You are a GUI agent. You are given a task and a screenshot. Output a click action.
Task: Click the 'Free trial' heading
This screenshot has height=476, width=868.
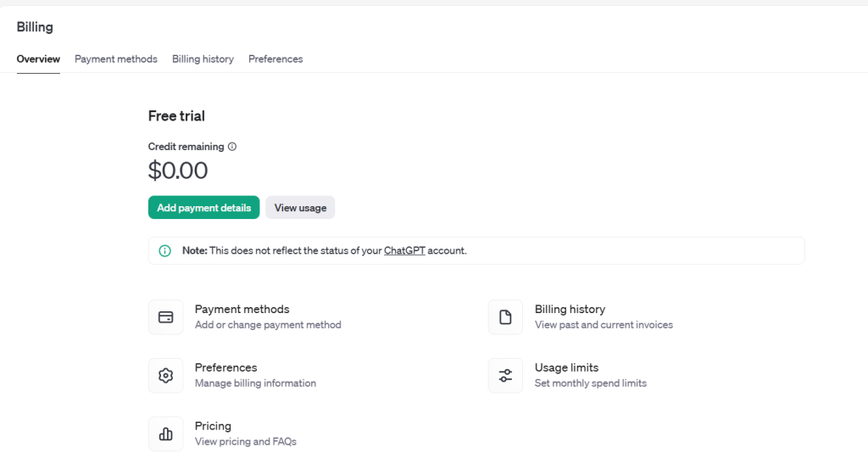click(176, 115)
